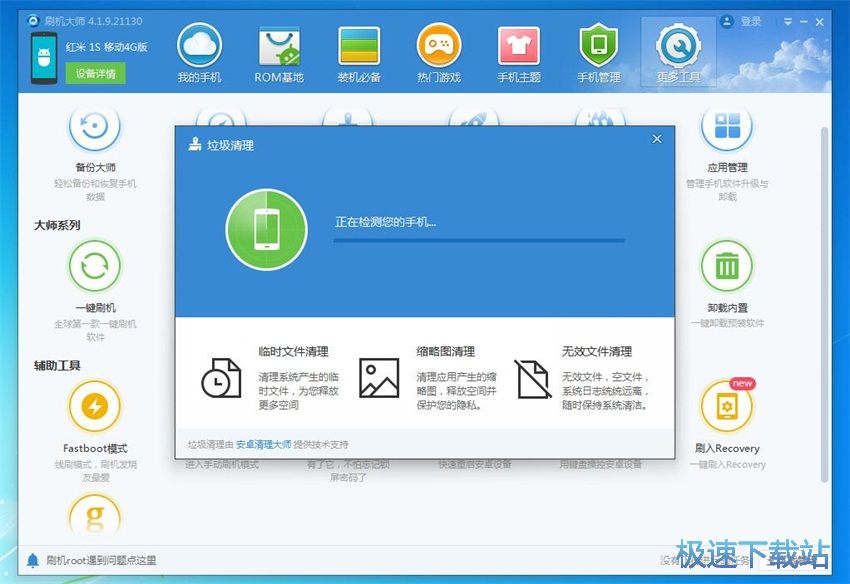Click the 设备详情 green button
Screen dimensions: 850x584
point(95,73)
